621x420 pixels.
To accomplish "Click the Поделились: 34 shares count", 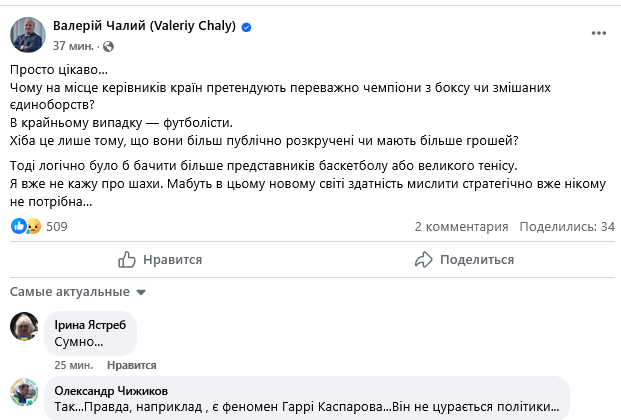I will 565,227.
